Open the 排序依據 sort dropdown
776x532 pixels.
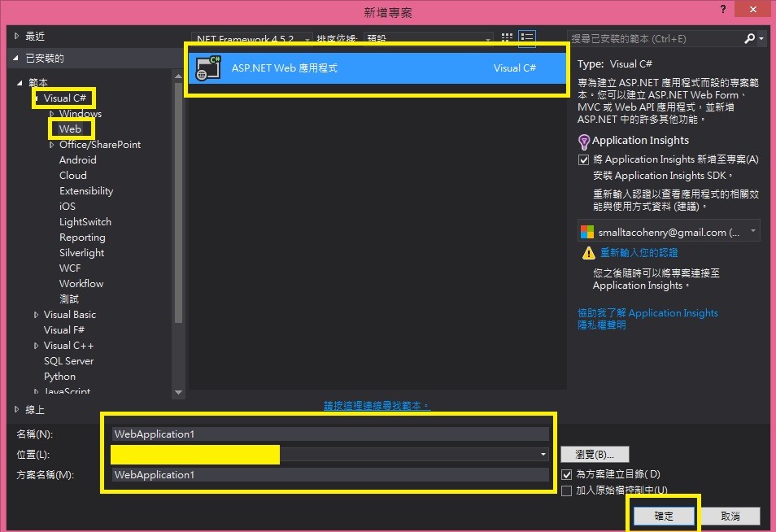(428, 38)
